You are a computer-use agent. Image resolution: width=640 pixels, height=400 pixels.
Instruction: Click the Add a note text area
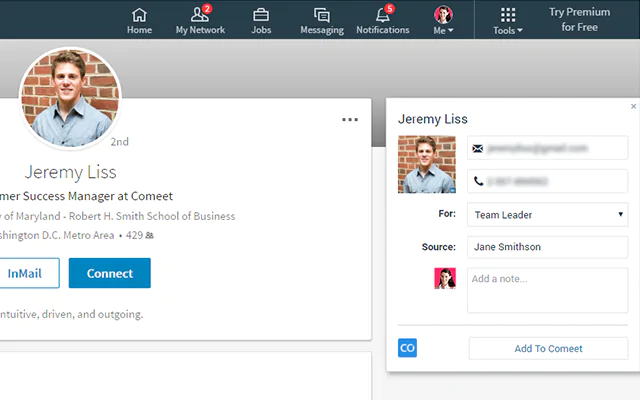547,290
